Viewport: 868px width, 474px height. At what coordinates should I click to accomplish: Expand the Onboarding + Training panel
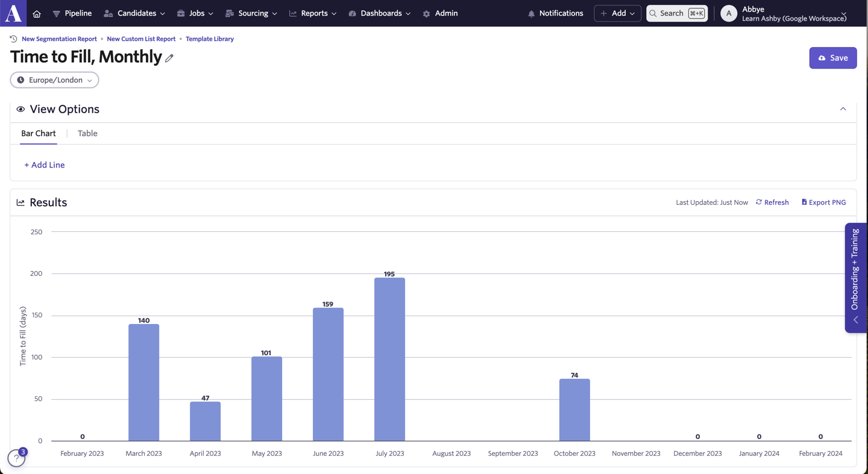click(x=855, y=278)
